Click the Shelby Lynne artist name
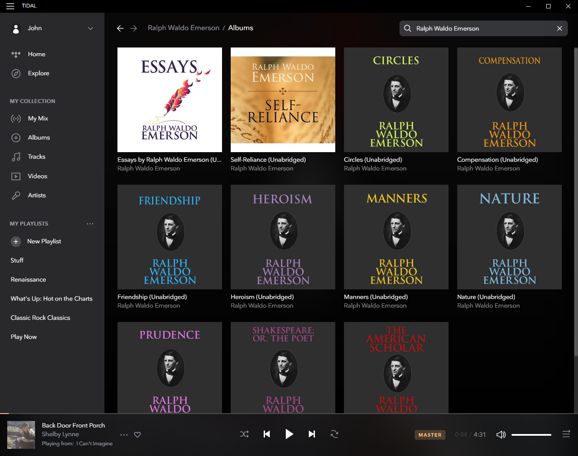Image resolution: width=578 pixels, height=456 pixels. click(60, 434)
